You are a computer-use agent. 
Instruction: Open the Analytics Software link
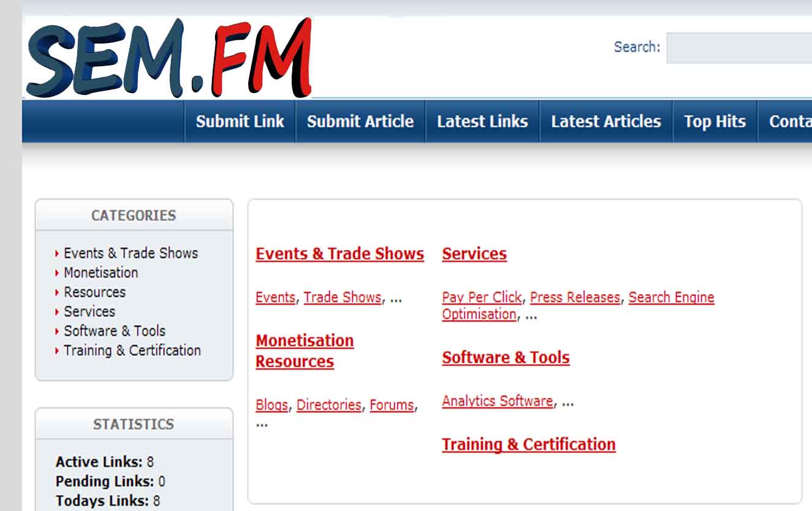(x=497, y=402)
